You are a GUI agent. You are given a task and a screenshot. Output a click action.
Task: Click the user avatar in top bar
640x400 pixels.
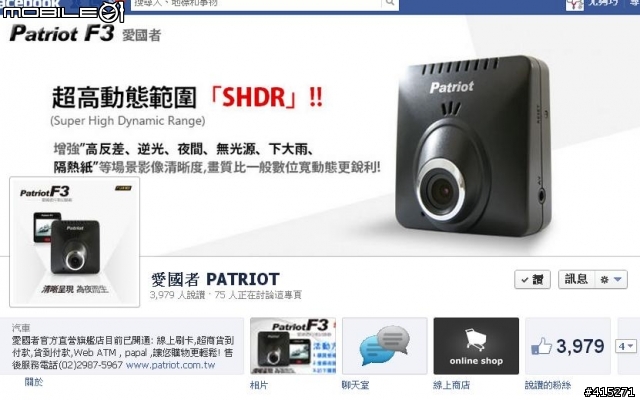click(575, 4)
